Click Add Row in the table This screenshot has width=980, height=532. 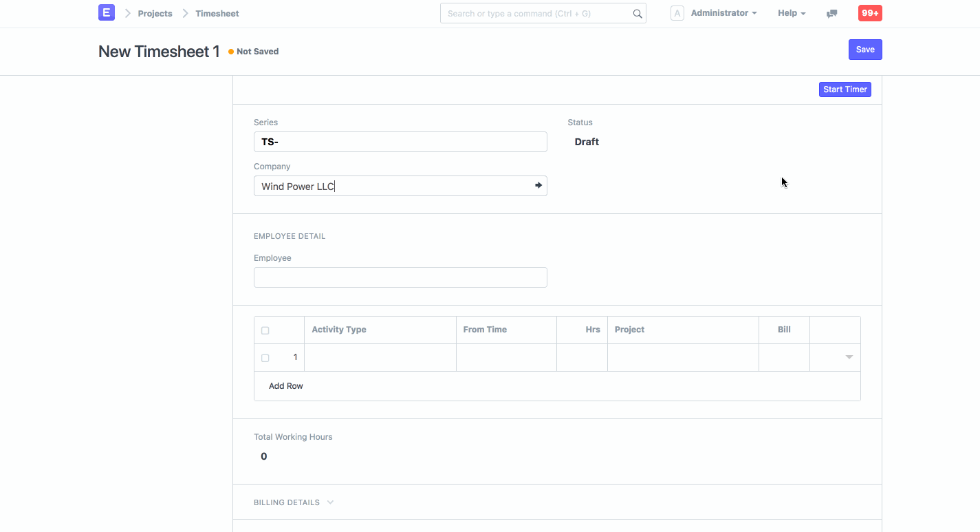click(x=286, y=386)
